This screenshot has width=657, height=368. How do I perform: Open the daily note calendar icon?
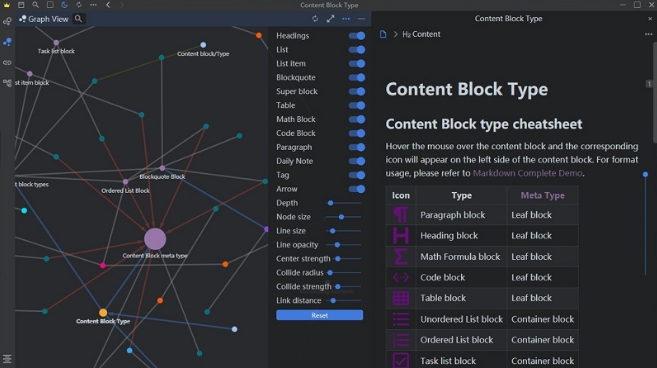pyautogui.click(x=21, y=5)
